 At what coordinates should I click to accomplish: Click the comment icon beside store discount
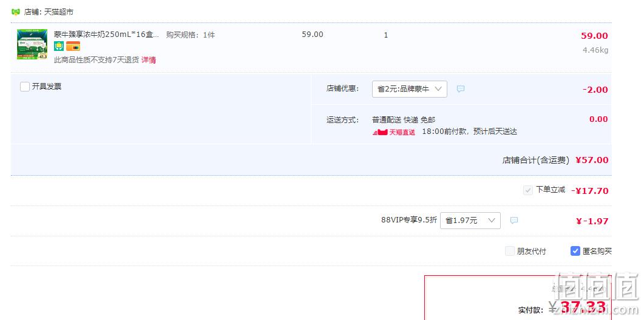coord(461,88)
